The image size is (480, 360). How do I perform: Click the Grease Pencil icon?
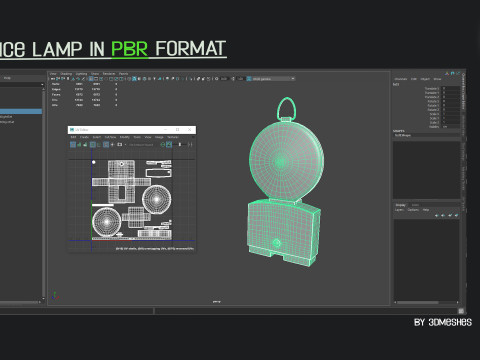[83, 79]
